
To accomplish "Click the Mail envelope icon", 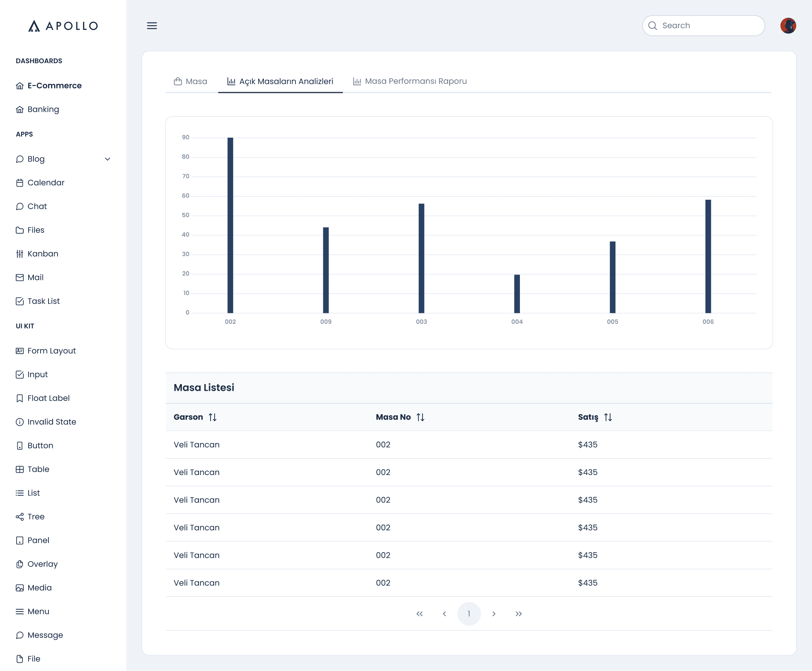I will (x=20, y=278).
